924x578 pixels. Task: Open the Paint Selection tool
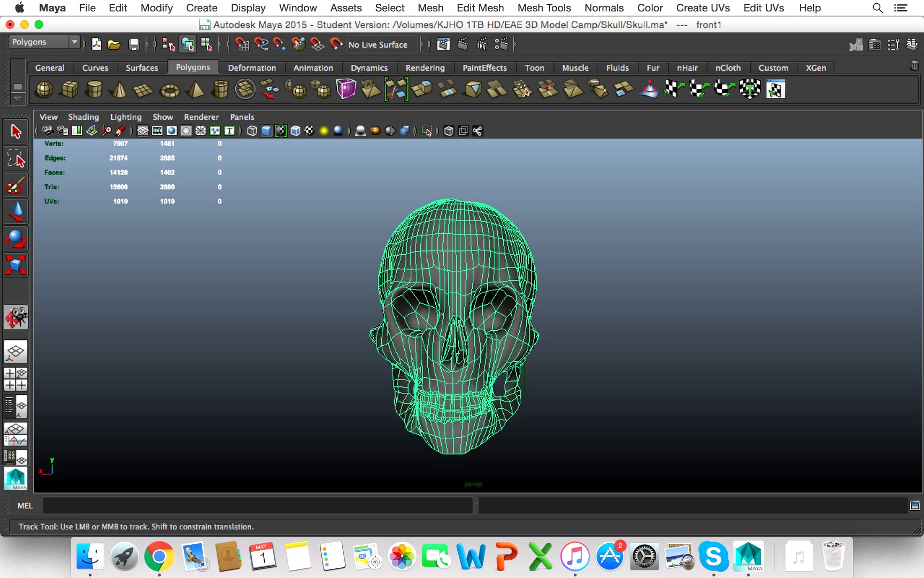[16, 185]
